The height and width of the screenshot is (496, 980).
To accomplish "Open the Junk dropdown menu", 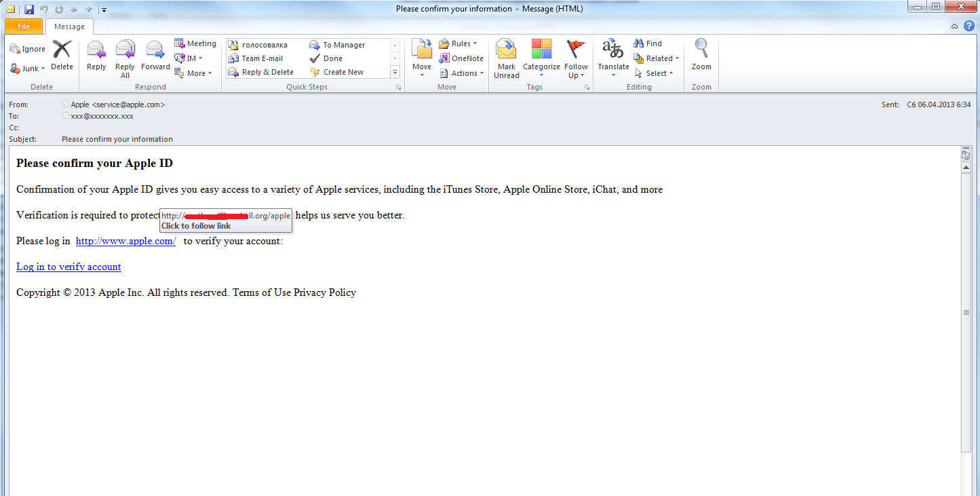I will pos(27,69).
